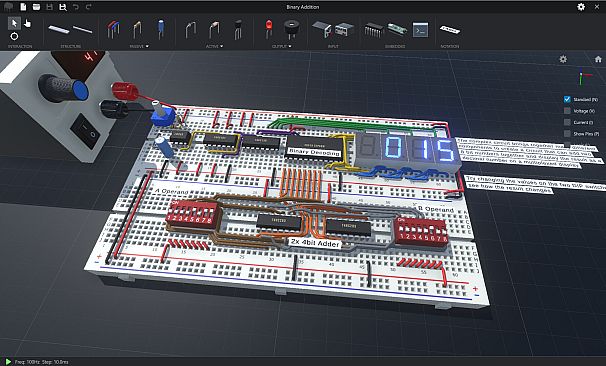
Task: Pick the jumper wires passive component
Action: (113, 29)
